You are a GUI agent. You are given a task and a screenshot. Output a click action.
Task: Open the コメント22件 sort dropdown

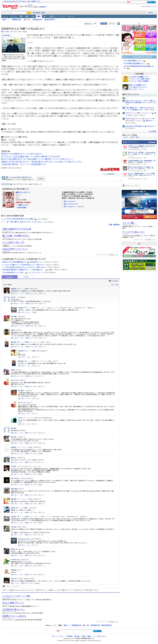click(7, 285)
